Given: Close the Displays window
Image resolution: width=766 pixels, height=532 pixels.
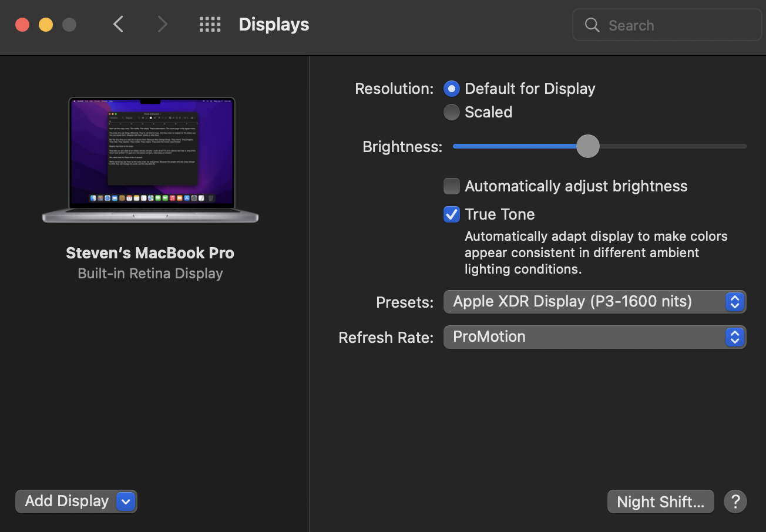Looking at the screenshot, I should pyautogui.click(x=22, y=25).
